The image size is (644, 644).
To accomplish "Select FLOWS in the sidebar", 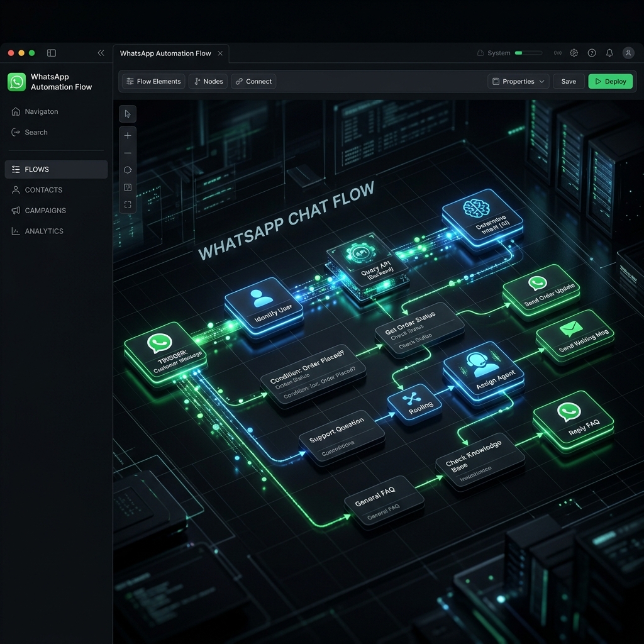I will 56,169.
